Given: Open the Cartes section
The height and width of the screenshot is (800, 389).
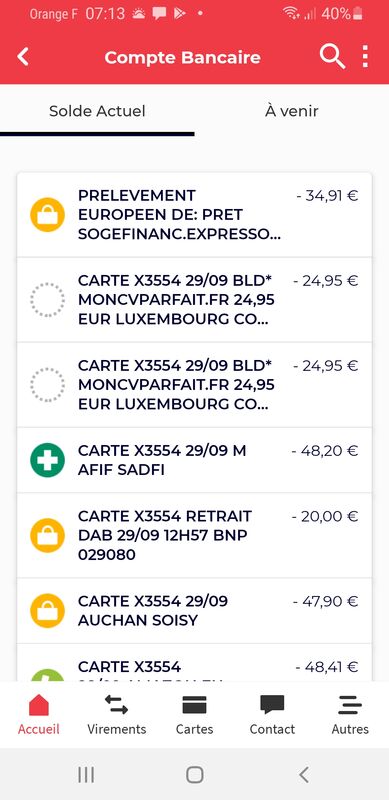Looking at the screenshot, I should pyautogui.click(x=194, y=715).
